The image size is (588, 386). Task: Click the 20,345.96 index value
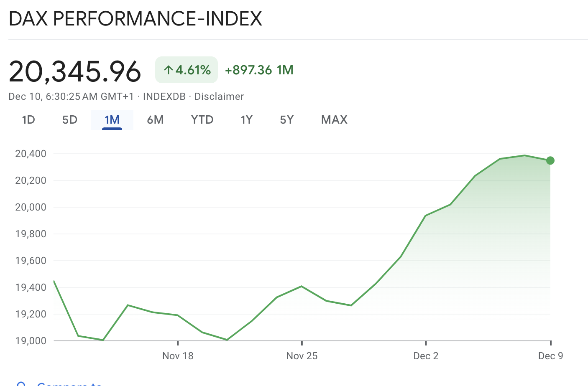coord(75,71)
